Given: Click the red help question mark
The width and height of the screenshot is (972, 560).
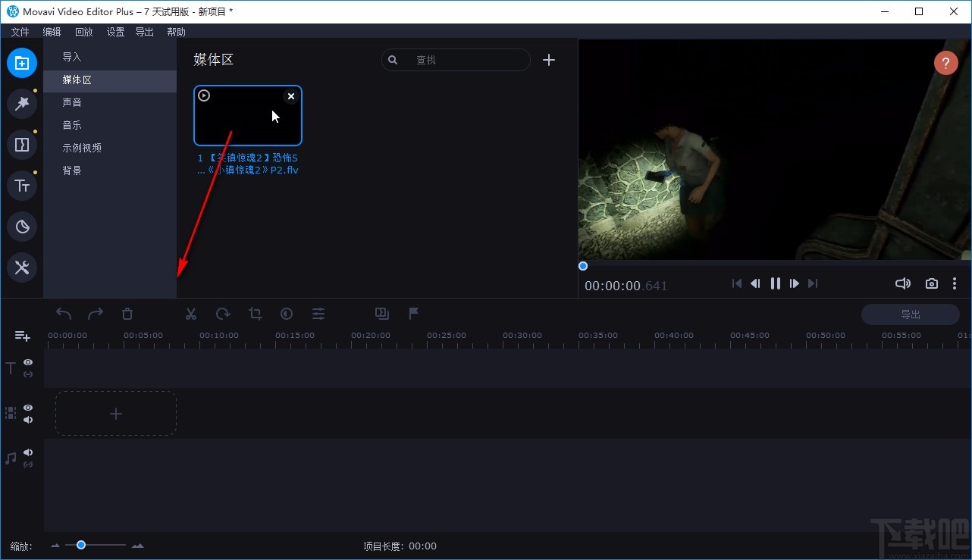Looking at the screenshot, I should click(946, 63).
